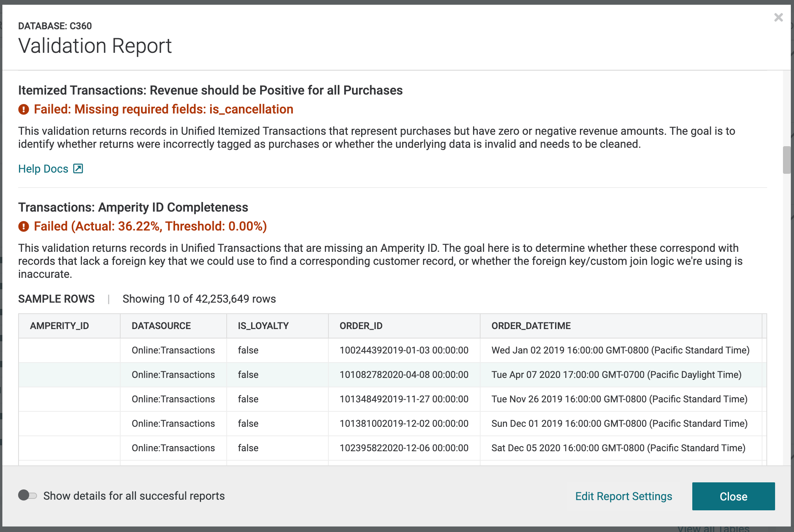Click the ORDER_DATETIME column header
The height and width of the screenshot is (532, 794).
click(621, 326)
